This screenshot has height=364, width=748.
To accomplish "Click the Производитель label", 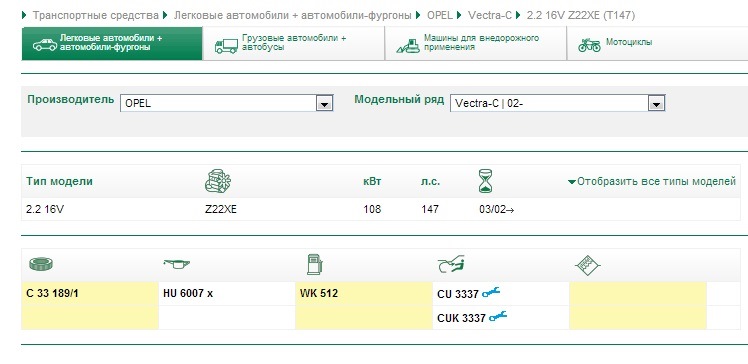I will (71, 100).
